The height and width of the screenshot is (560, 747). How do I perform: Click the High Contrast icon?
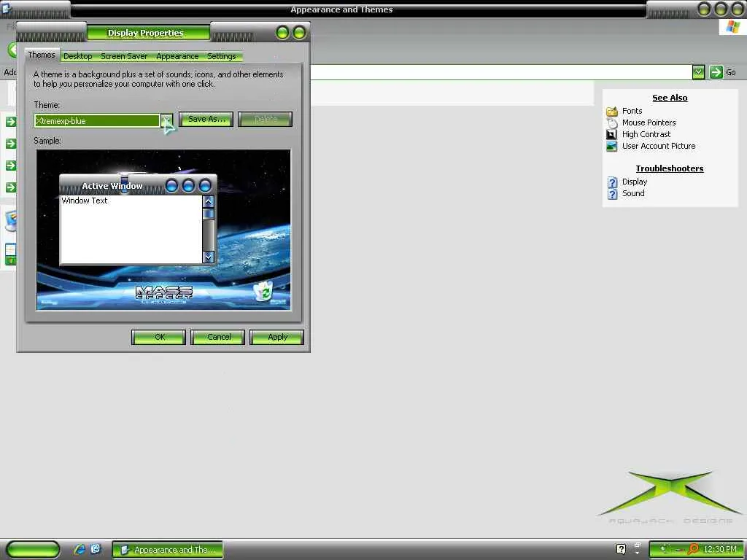[x=612, y=135]
